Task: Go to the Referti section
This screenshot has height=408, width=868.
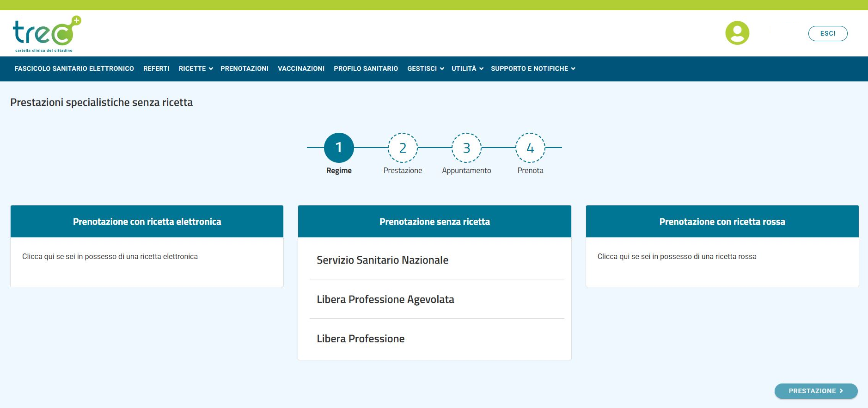Action: coord(156,68)
